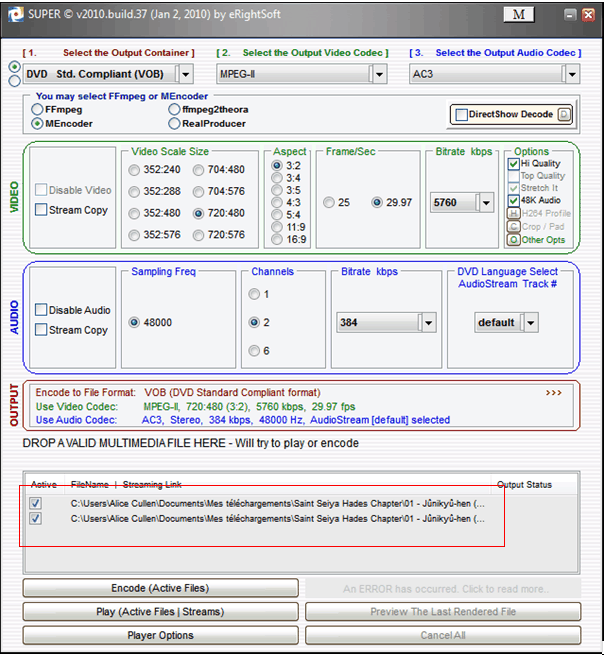This screenshot has width=605, height=655.
Task: Click Preview The Last Rendered File
Action: click(443, 612)
